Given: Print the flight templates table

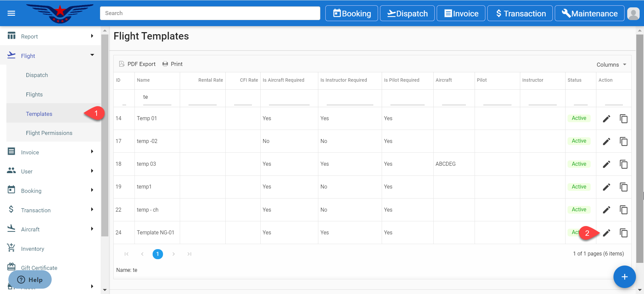Looking at the screenshot, I should coord(172,64).
